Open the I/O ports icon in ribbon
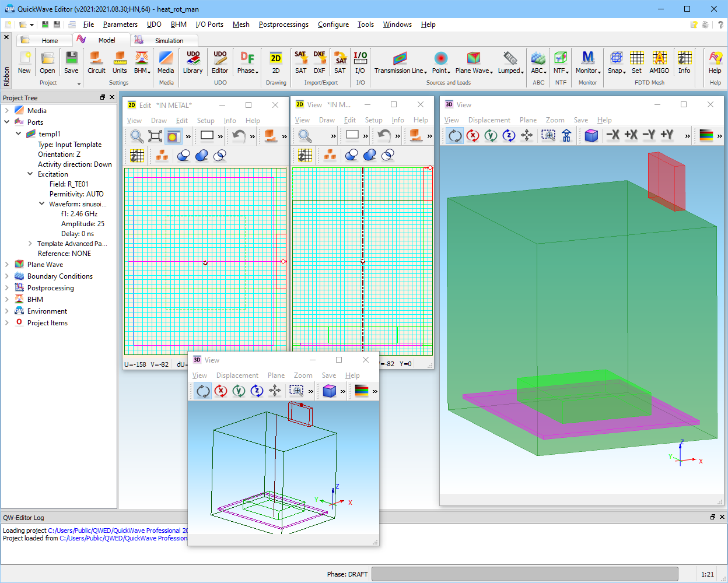Image resolution: width=728 pixels, height=583 pixels. pos(360,62)
